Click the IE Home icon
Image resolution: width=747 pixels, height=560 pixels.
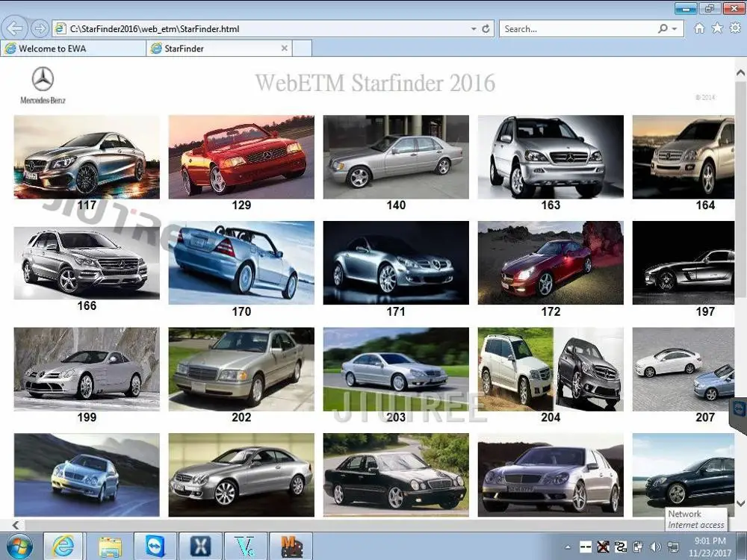tap(699, 29)
